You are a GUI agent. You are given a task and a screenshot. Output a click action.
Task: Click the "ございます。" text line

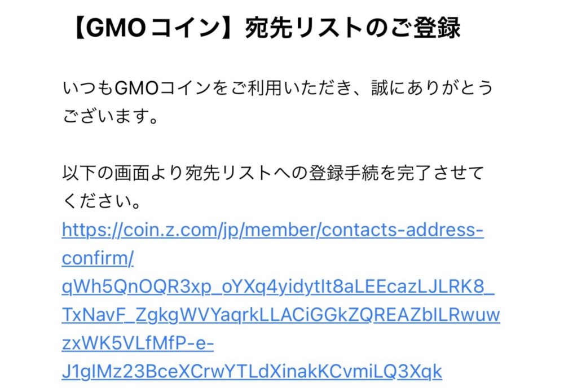[110, 116]
